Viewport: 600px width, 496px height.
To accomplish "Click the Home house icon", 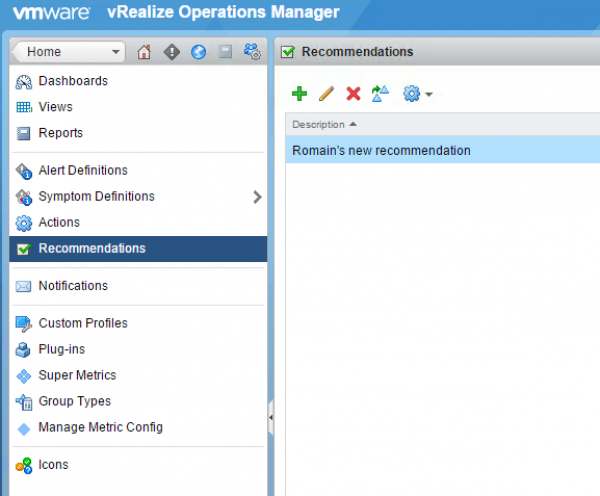I will point(144,52).
